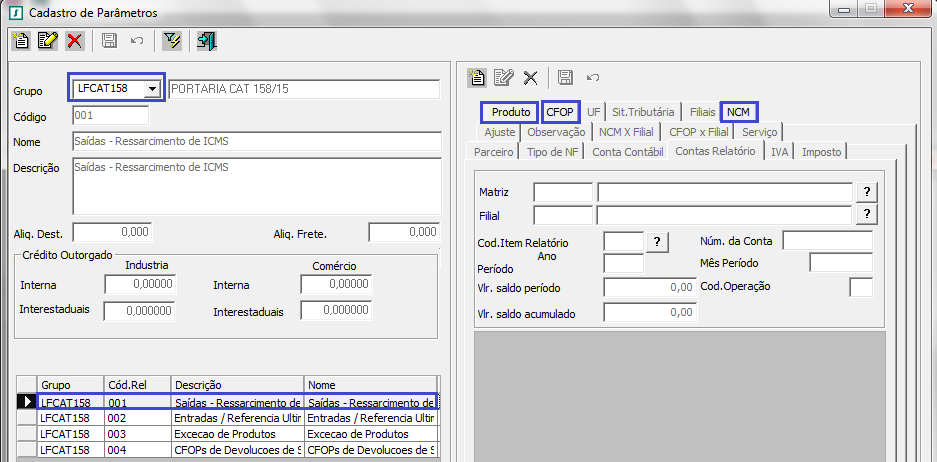Click the Filial lookup question-mark button
Viewport: 937px width, 462px height.
[x=866, y=215]
